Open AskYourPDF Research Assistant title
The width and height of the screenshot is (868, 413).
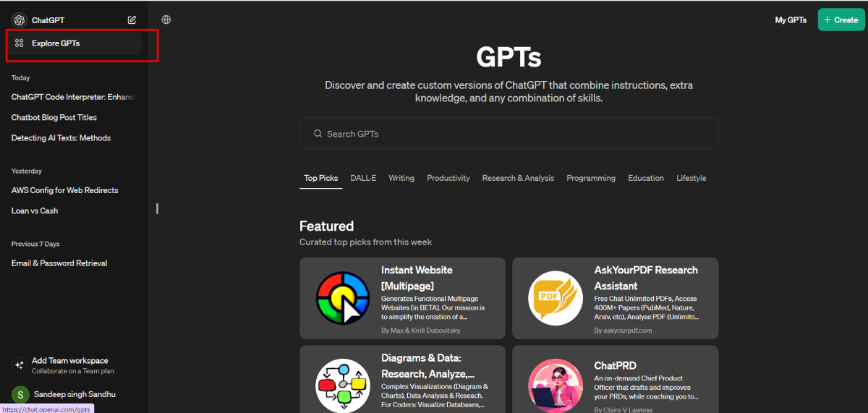(646, 278)
